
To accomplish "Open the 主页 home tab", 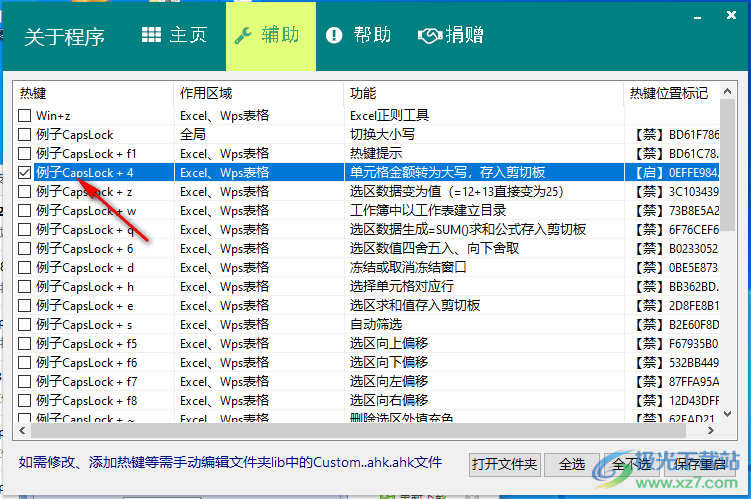I will pos(175,35).
